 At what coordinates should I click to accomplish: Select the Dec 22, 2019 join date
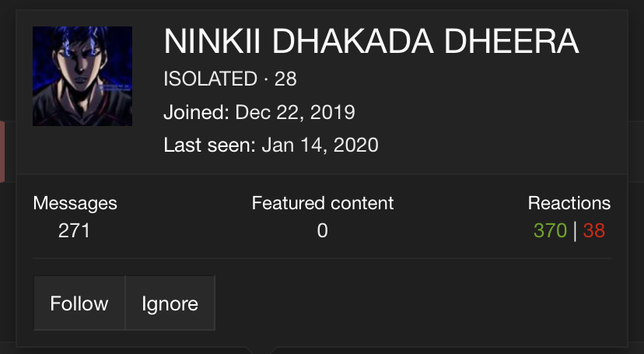pyautogui.click(x=295, y=112)
